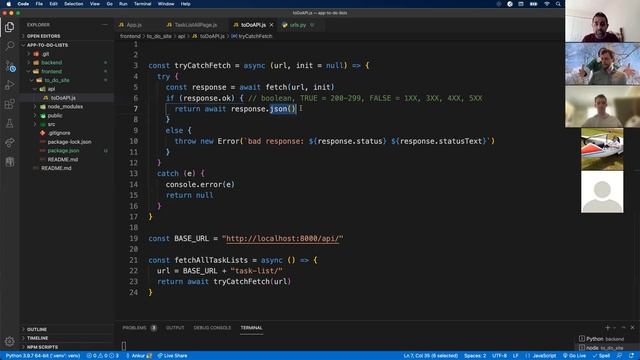Select the node to_do_site terminal
Image resolution: width=640 pixels, height=360 pixels.
point(601,348)
